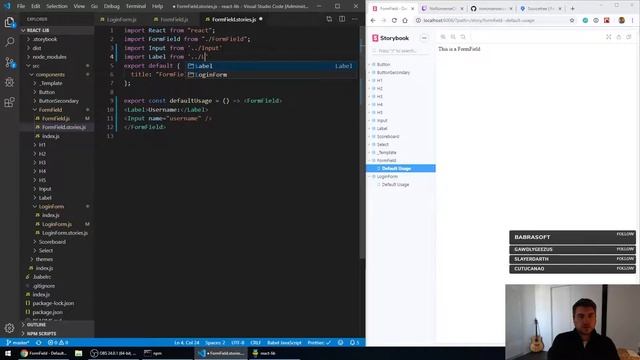Open LoginForm Default Usage story

click(395, 184)
